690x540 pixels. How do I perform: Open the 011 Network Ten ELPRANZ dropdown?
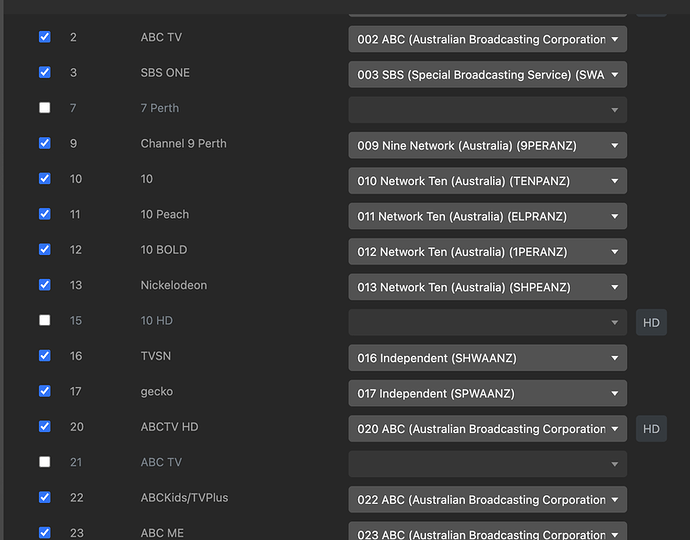(x=488, y=216)
